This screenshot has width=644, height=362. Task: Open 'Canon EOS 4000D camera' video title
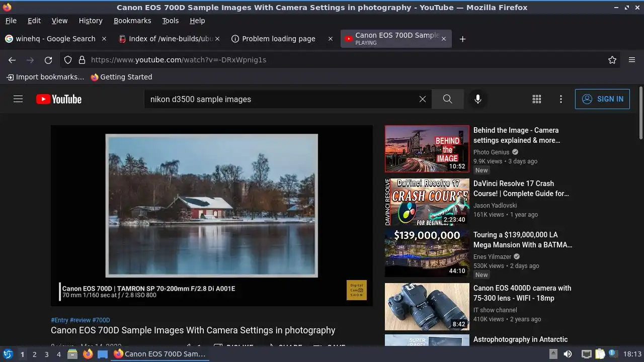coord(522,293)
